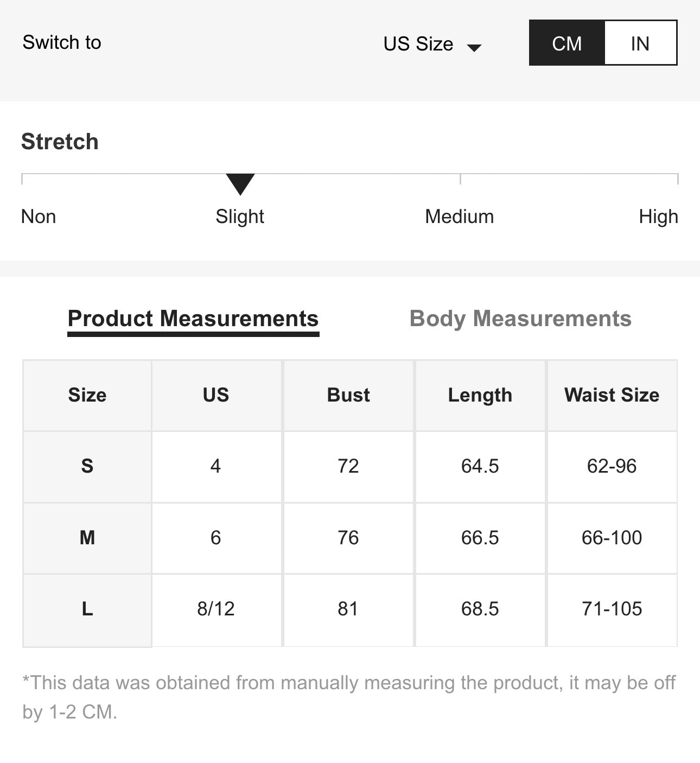This screenshot has height=763, width=700.
Task: Switch units to IN
Action: click(640, 43)
